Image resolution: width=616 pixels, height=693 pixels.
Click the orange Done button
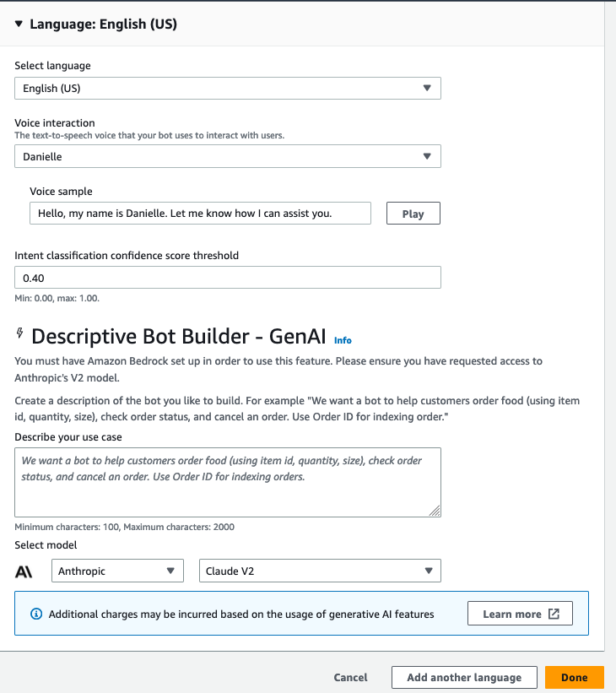click(x=575, y=678)
